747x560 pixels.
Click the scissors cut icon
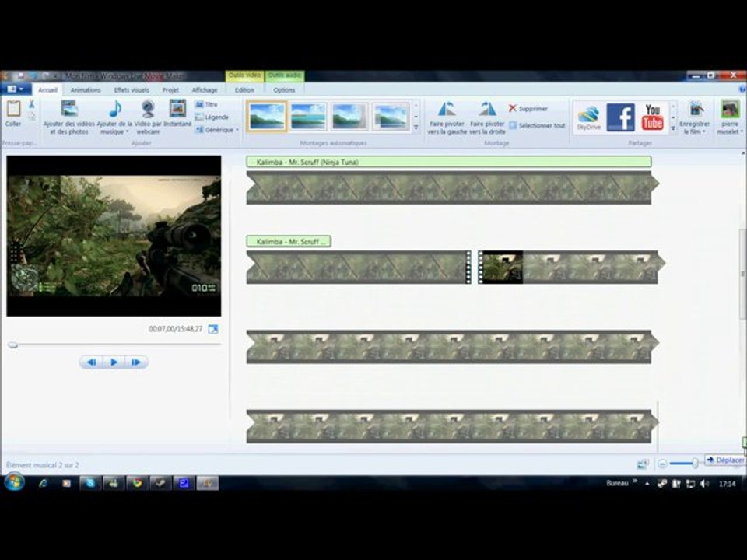coord(31,103)
